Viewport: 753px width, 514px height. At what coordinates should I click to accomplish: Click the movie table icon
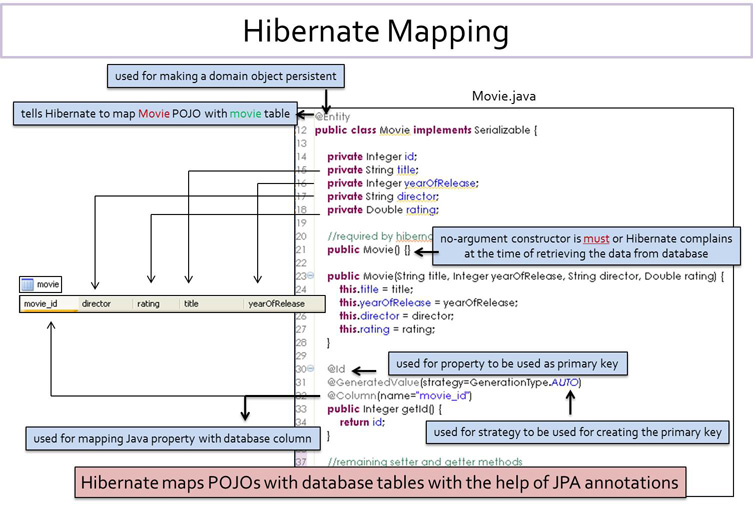(29, 285)
